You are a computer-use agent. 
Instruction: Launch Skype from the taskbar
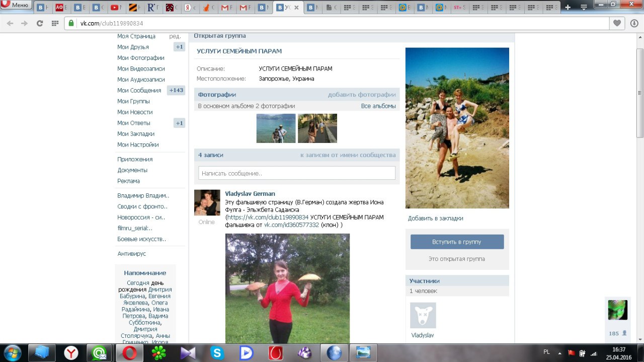tap(217, 353)
